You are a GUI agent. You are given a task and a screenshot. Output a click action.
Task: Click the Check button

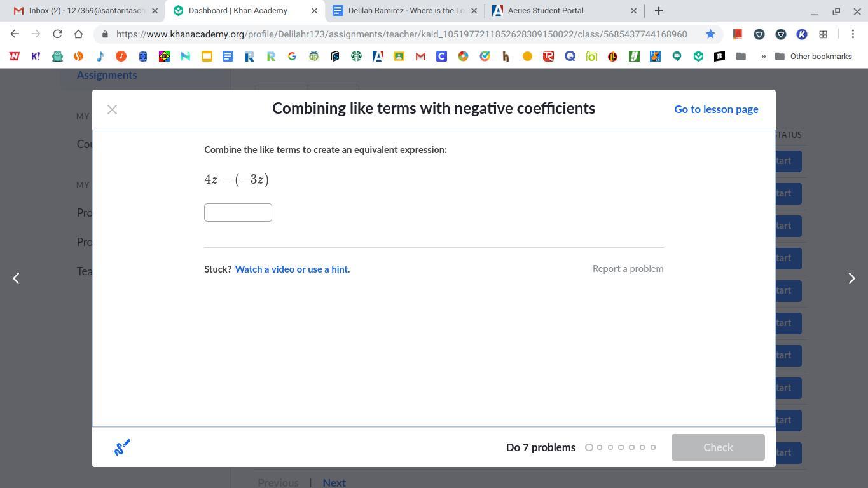tap(718, 447)
